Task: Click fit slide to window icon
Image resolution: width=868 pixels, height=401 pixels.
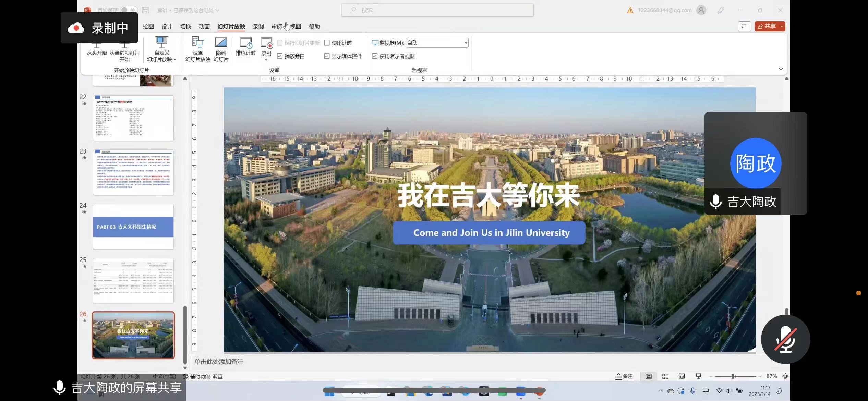Action: (x=785, y=376)
